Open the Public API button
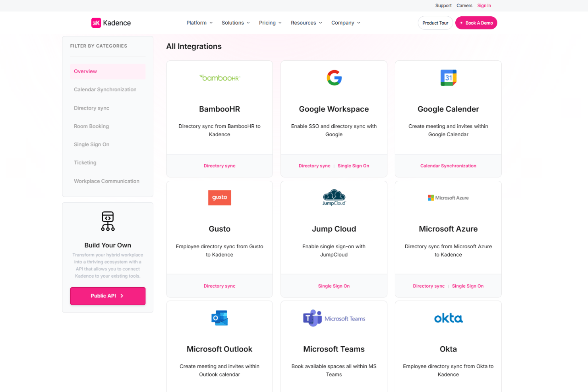Viewport: 588px width, 392px height. click(x=108, y=296)
